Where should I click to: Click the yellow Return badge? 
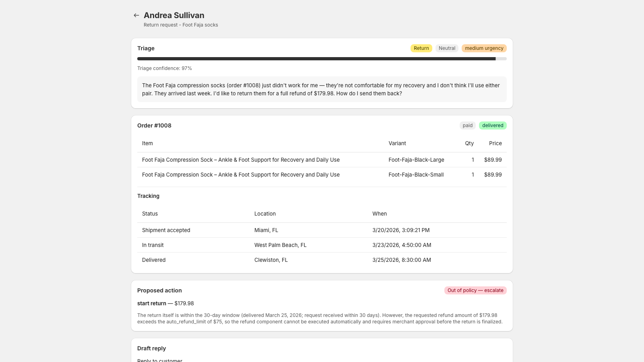click(421, 48)
